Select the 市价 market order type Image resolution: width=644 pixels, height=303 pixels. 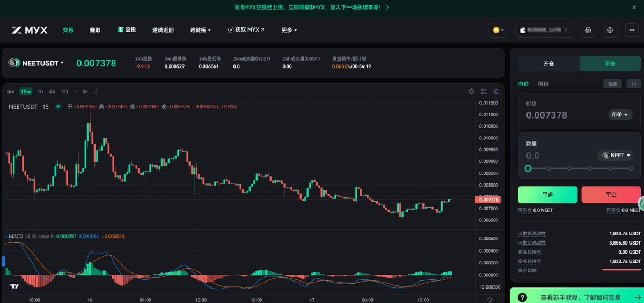point(523,84)
